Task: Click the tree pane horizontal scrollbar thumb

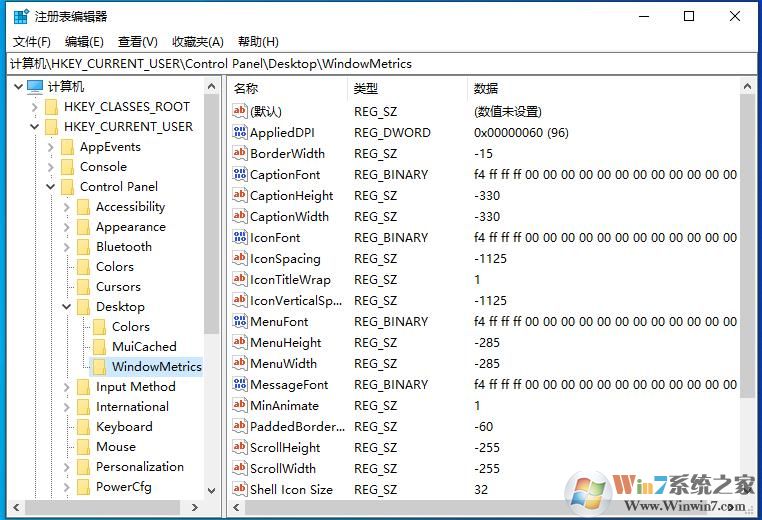Action: click(x=103, y=507)
